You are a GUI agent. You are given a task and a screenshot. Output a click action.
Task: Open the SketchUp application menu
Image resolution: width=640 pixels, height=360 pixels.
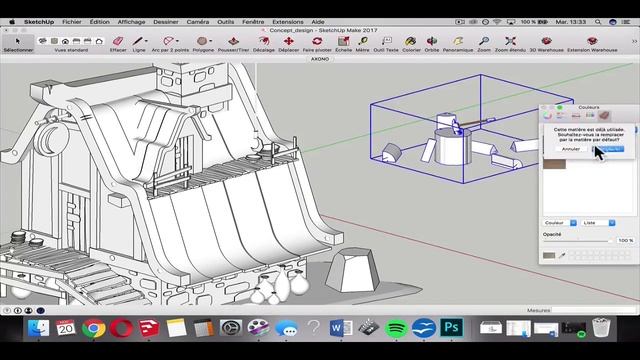39,22
